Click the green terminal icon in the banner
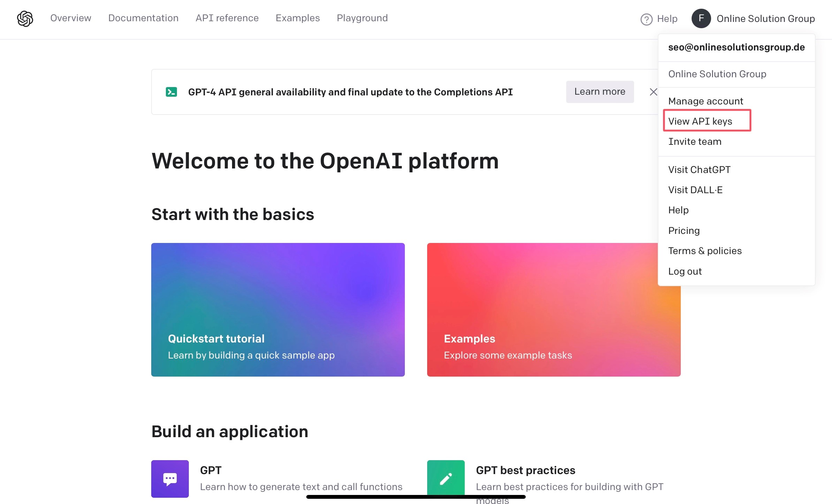The width and height of the screenshot is (832, 504). 171,92
